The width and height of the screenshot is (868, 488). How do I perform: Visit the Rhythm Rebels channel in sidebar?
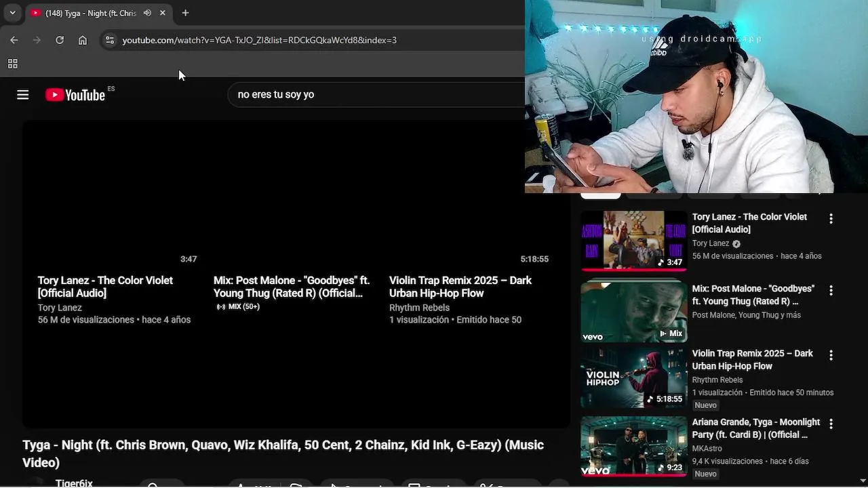click(717, 380)
